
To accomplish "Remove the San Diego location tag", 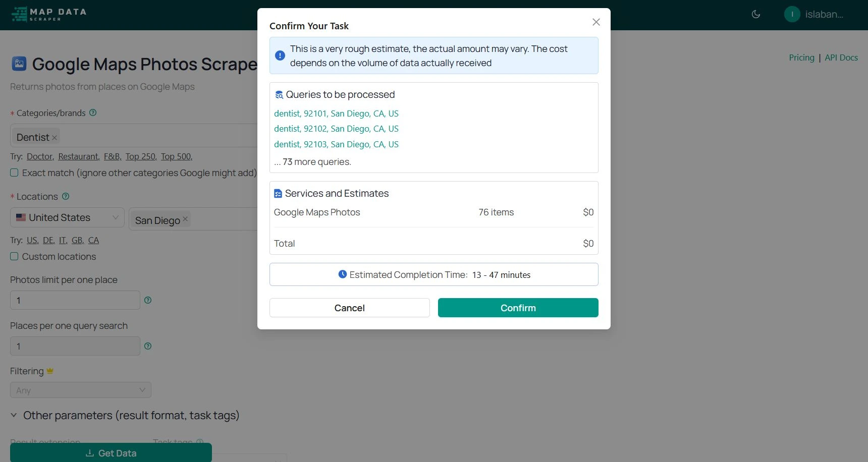I will (x=185, y=219).
